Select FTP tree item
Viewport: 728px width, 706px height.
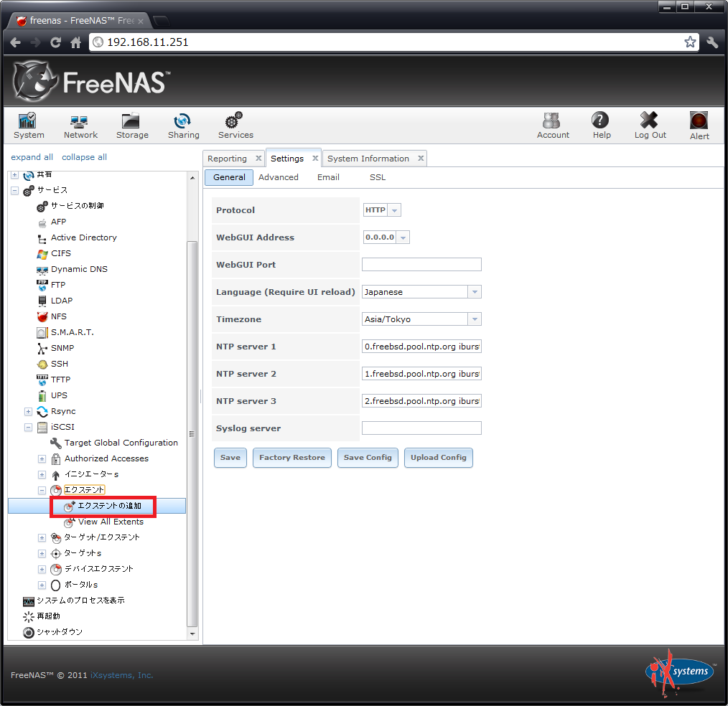click(58, 285)
